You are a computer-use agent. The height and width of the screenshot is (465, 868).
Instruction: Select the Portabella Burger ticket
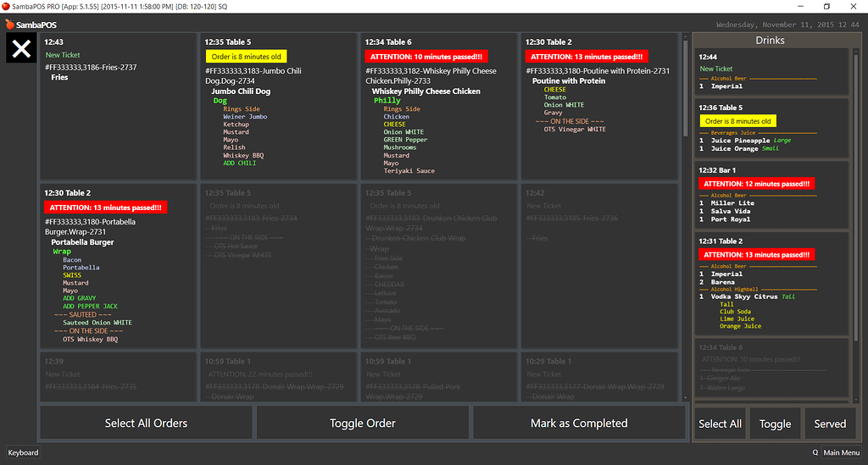click(x=117, y=266)
